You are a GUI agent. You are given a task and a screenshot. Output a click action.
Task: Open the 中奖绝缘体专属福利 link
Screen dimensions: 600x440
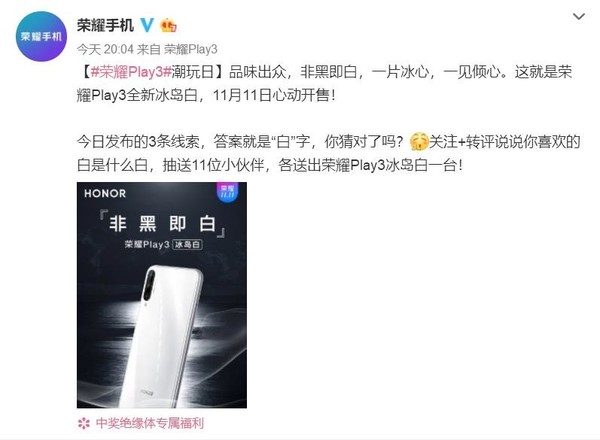(x=150, y=423)
